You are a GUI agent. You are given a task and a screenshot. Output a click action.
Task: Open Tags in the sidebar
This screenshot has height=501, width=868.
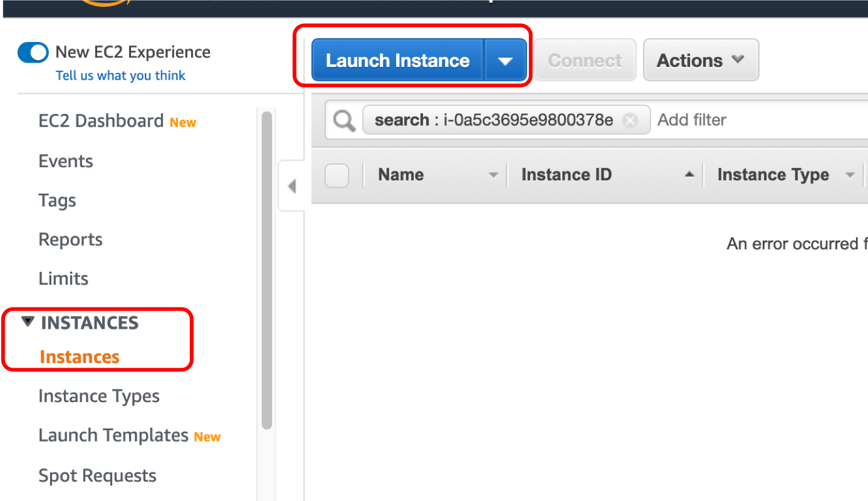tap(57, 200)
